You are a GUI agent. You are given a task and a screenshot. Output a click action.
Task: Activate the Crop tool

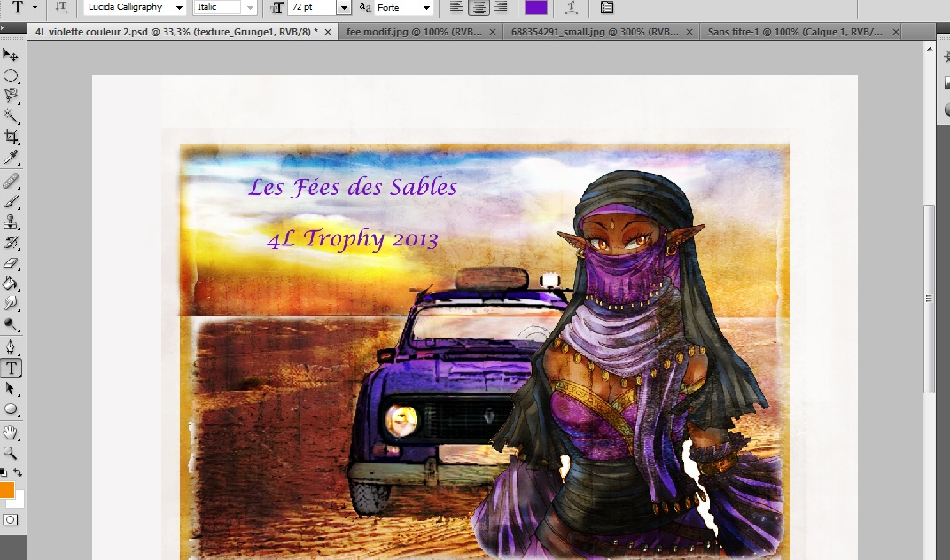(x=12, y=137)
